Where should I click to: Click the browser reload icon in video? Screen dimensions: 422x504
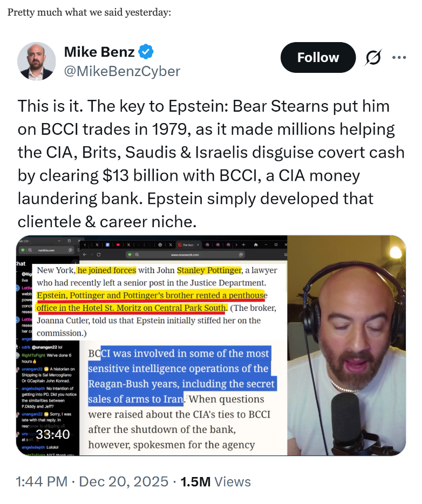click(99, 255)
